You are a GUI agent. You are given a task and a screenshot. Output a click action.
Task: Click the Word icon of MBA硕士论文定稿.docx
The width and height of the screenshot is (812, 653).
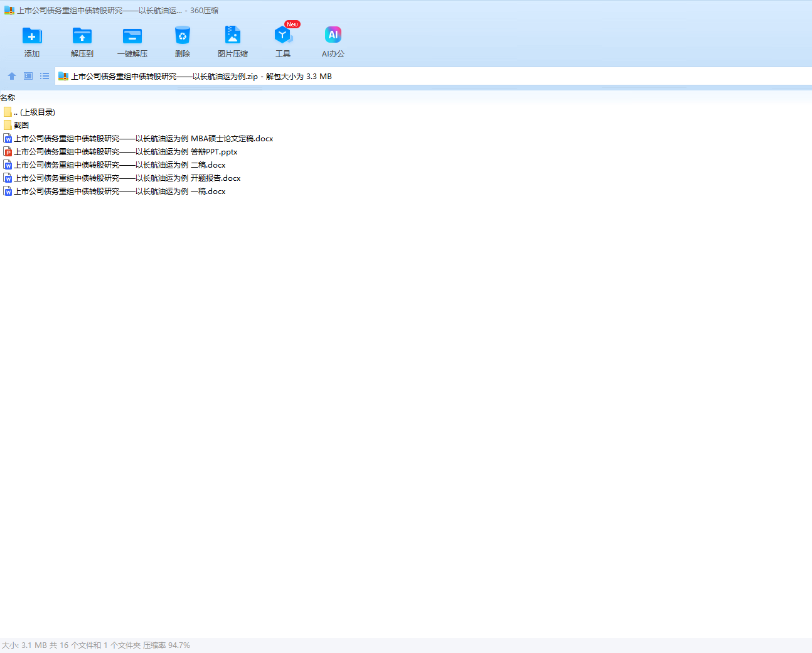coord(8,138)
